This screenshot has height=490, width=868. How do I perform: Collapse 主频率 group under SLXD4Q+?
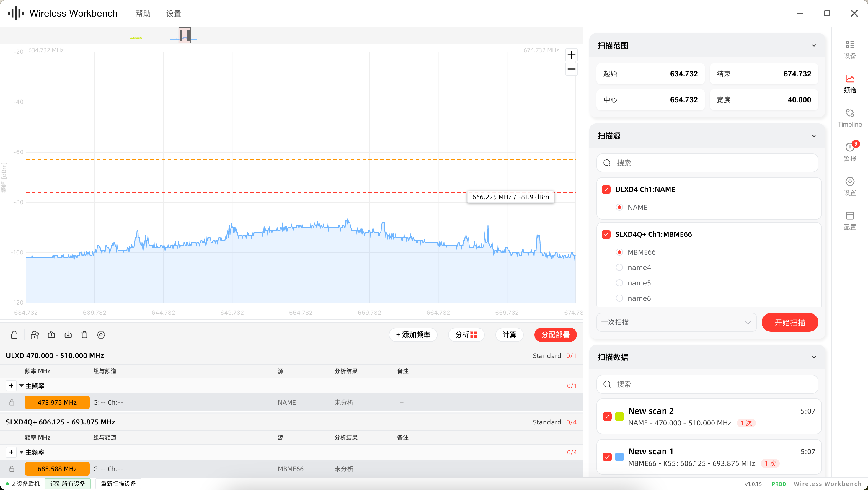(22, 452)
